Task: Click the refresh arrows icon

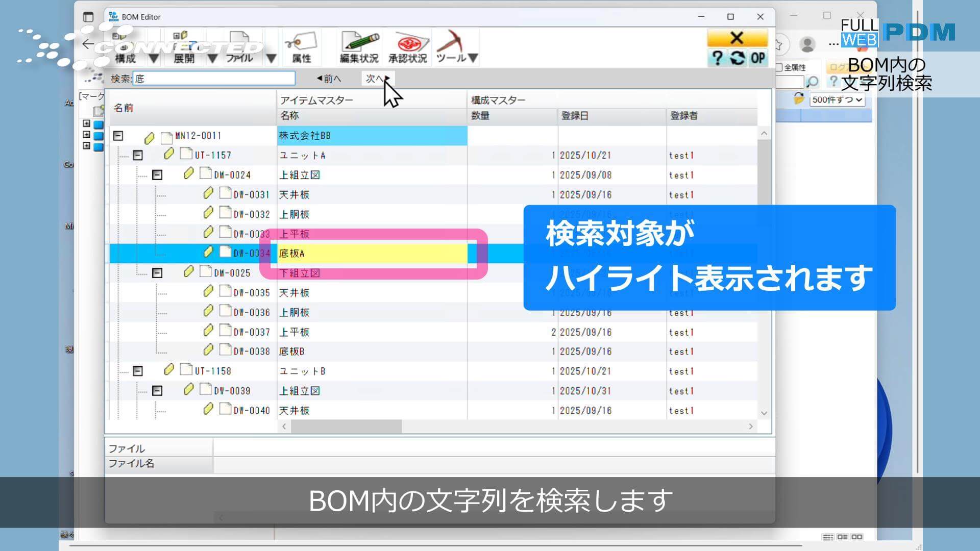Action: tap(737, 59)
